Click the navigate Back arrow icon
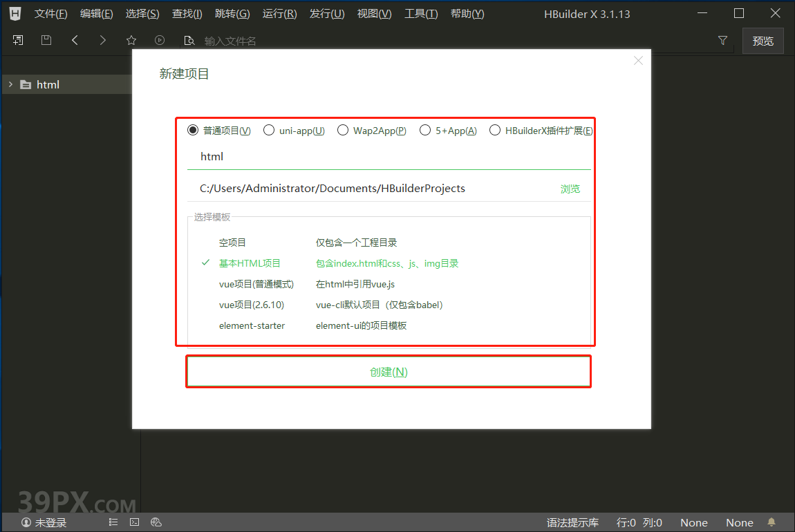 tap(75, 40)
